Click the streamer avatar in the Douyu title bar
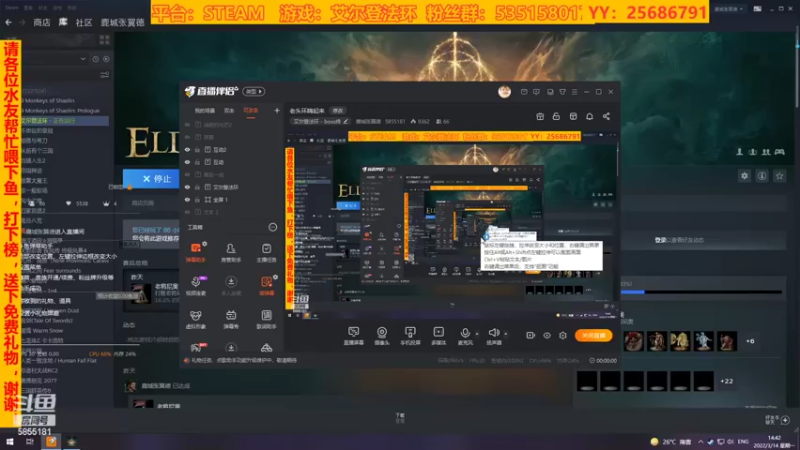Viewport: 800px width, 450px height. tap(504, 92)
